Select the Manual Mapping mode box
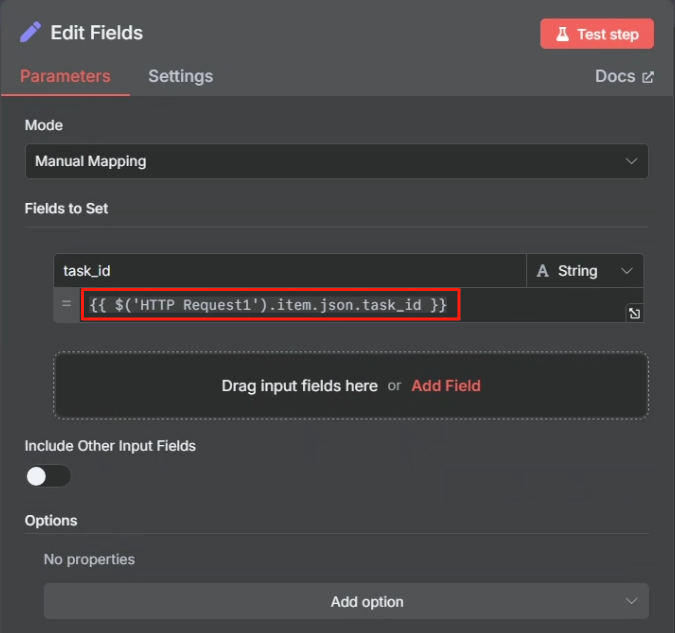The height and width of the screenshot is (633, 675). coord(337,161)
